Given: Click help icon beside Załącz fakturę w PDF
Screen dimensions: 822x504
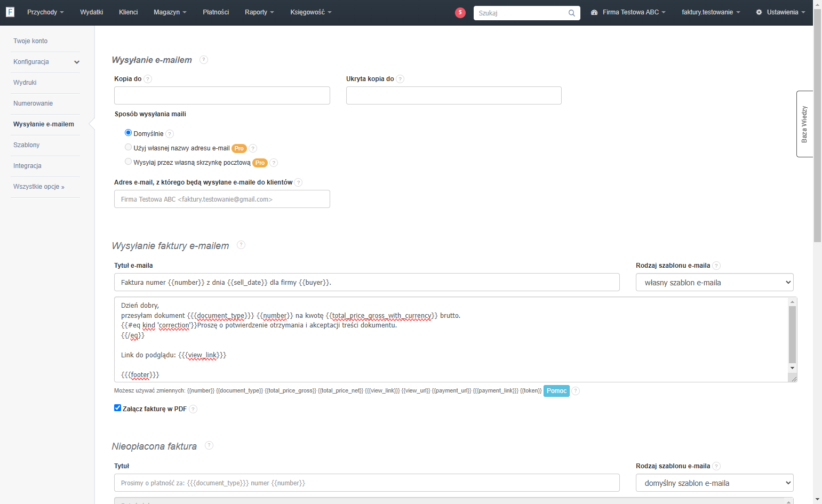Looking at the screenshot, I should coord(193,409).
